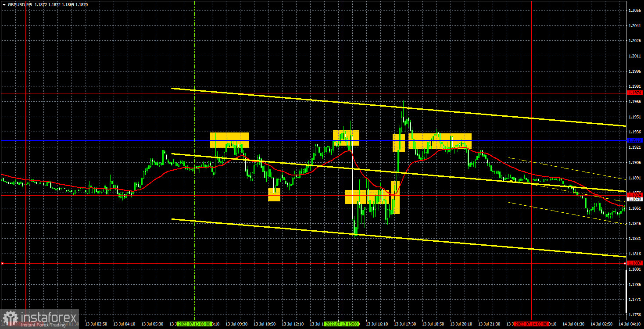Screen dimensions: 644x329
Task: Click the gray 1.1870 current price tag
Action: [x=635, y=199]
